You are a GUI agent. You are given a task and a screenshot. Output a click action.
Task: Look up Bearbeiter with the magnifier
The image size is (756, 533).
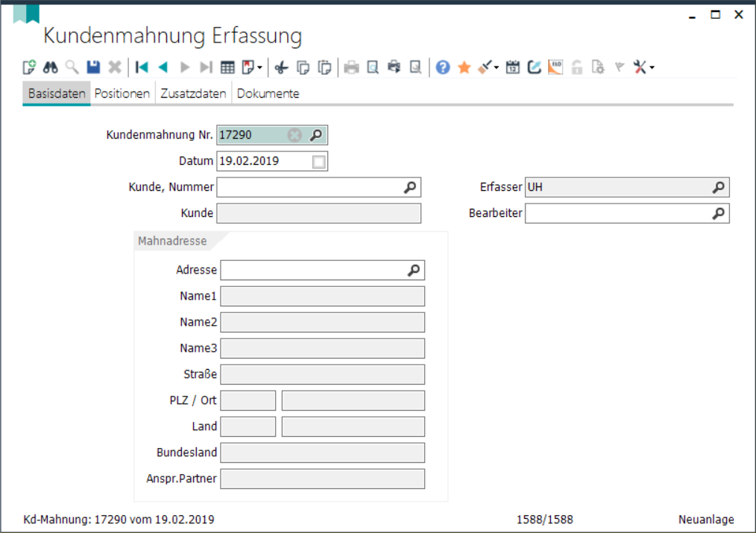click(719, 213)
